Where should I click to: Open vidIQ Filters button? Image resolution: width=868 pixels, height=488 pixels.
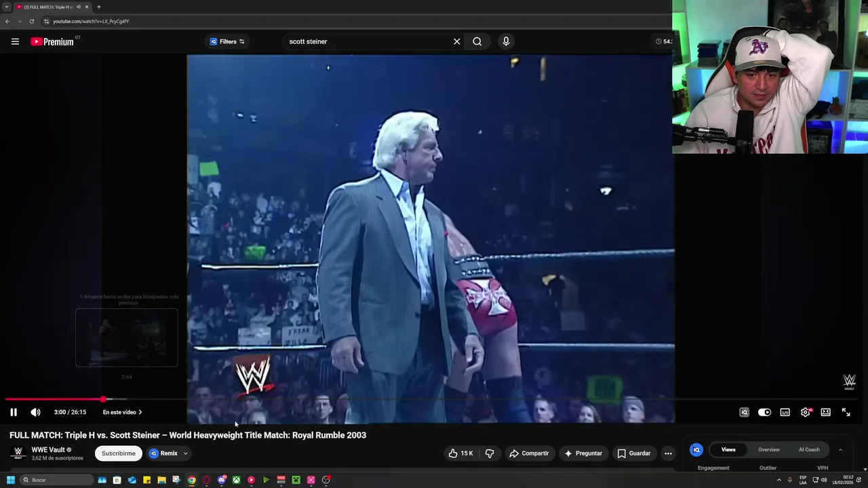(x=226, y=41)
